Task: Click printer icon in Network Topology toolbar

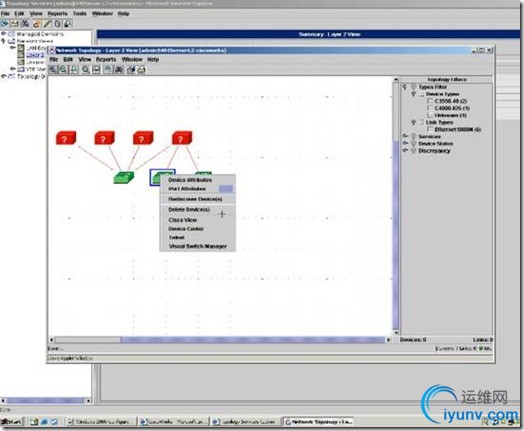Action: (x=142, y=69)
